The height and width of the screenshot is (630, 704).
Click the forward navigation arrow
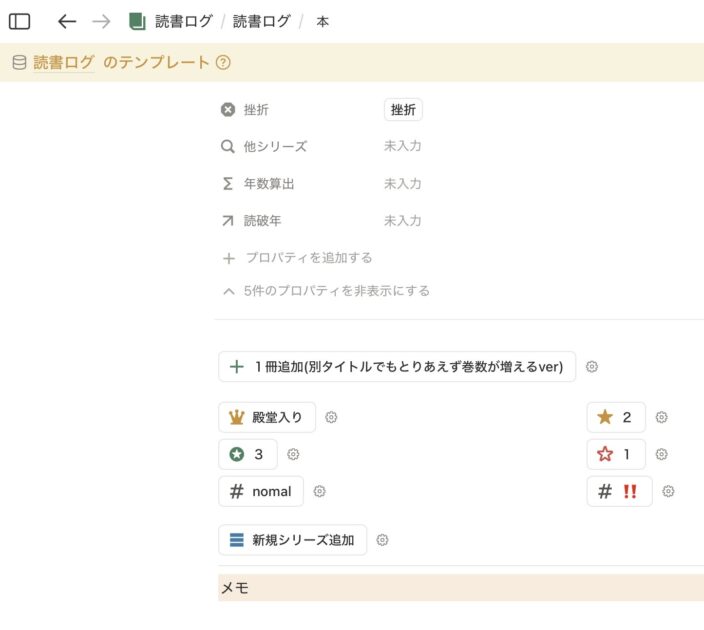[x=101, y=21]
